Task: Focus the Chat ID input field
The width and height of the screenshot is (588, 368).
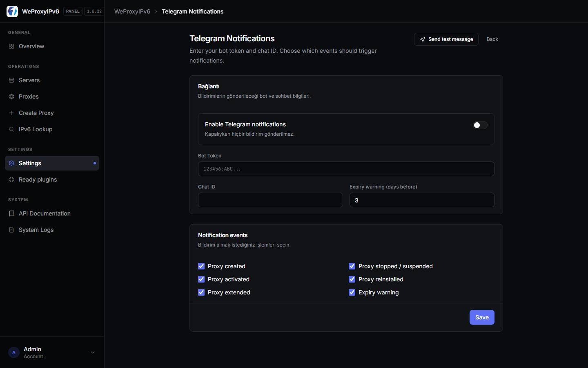Action: 270,200
